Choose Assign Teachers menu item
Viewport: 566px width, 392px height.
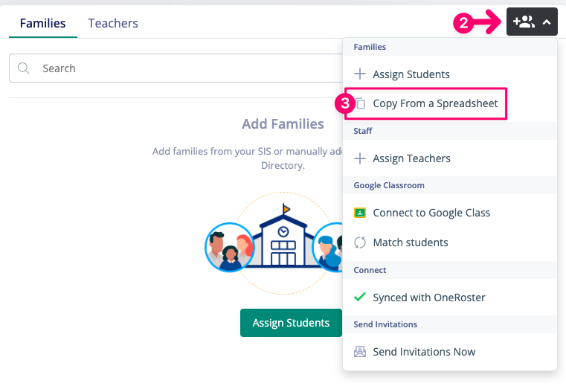click(x=411, y=158)
